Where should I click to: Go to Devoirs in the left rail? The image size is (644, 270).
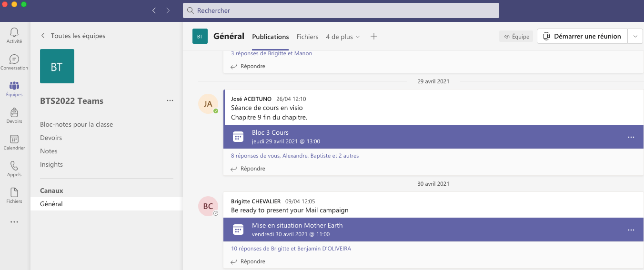coord(14,115)
